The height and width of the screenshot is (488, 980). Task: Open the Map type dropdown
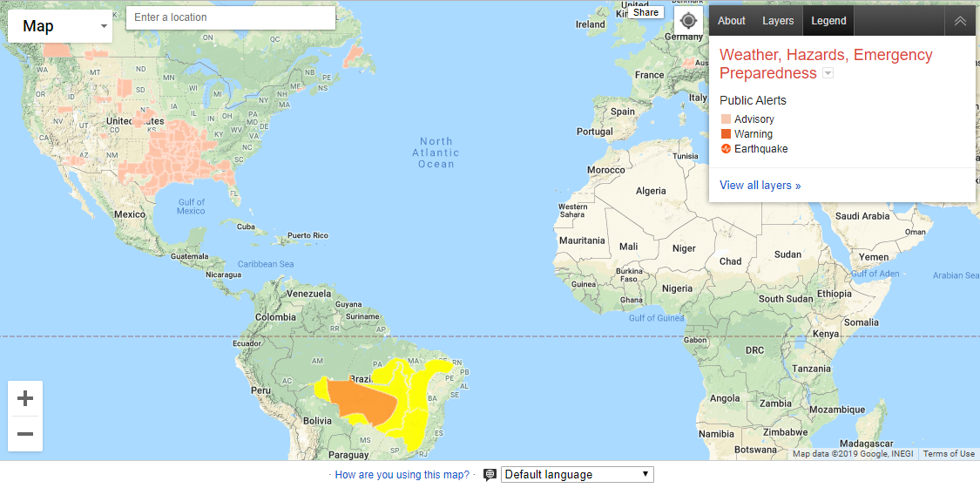pos(60,25)
